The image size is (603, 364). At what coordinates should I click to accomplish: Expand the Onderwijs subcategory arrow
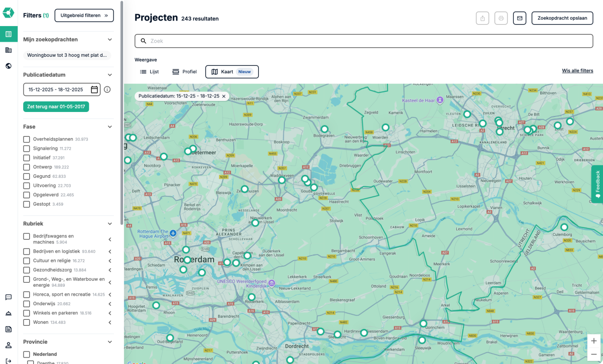click(110, 304)
